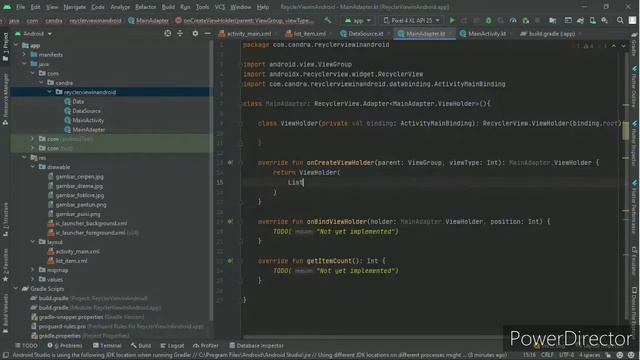
Task: Open the Database Inspector tool window
Action: tap(257, 346)
